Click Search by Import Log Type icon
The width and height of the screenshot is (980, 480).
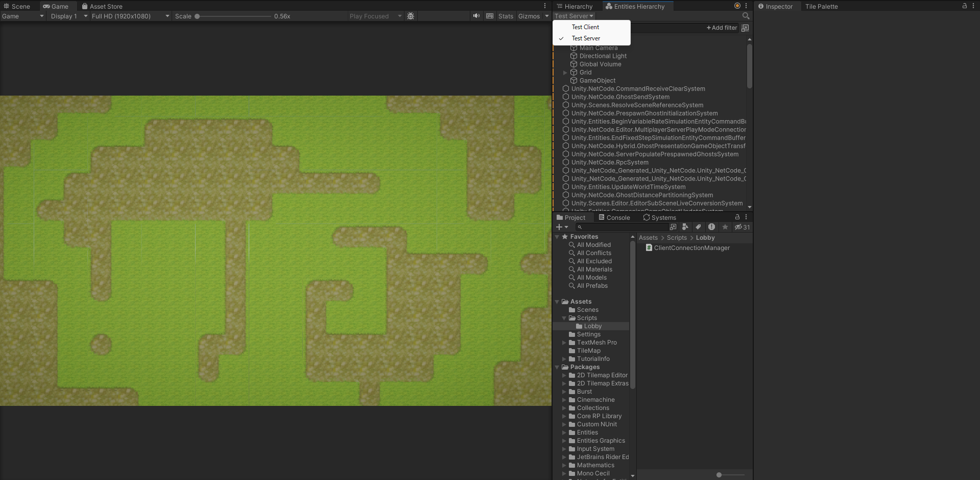[711, 227]
